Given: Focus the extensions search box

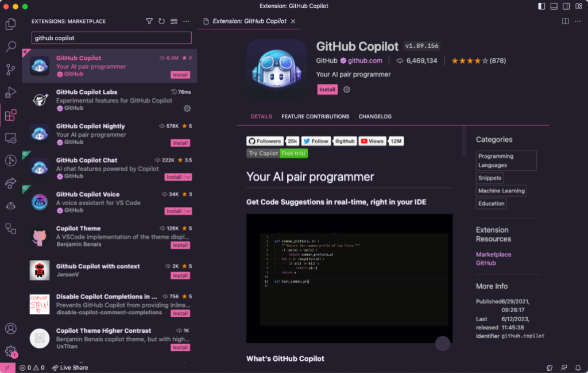Looking at the screenshot, I should coord(111,38).
